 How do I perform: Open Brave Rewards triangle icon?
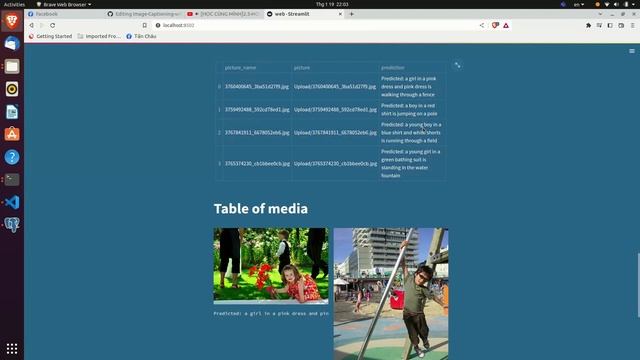506,25
